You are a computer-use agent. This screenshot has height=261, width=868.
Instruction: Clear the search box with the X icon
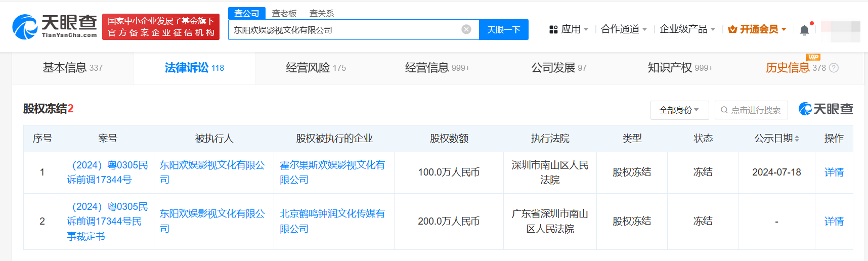point(466,29)
